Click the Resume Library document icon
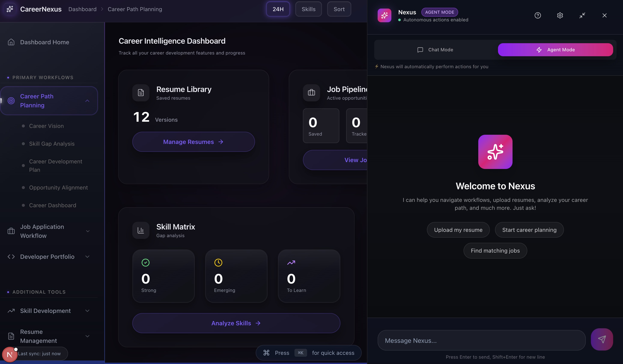This screenshot has width=623, height=364. click(x=141, y=93)
